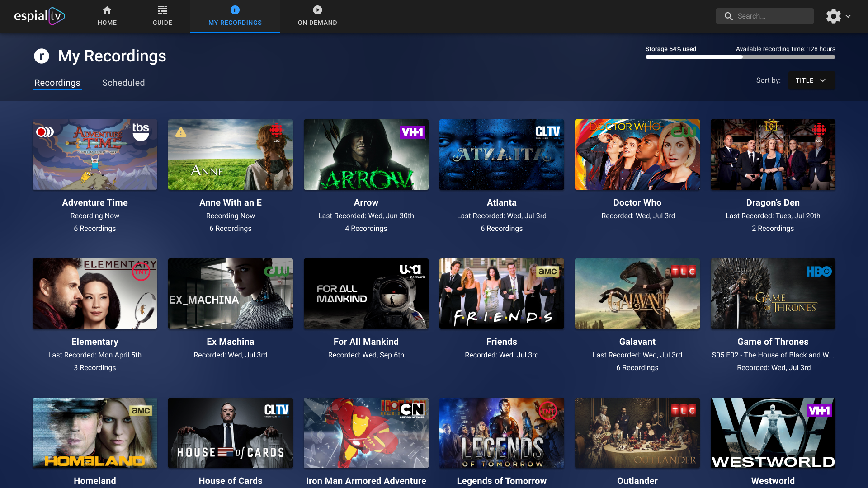Click the CW logo on Ex Machina thumbnail
This screenshot has height=488, width=868.
[276, 271]
